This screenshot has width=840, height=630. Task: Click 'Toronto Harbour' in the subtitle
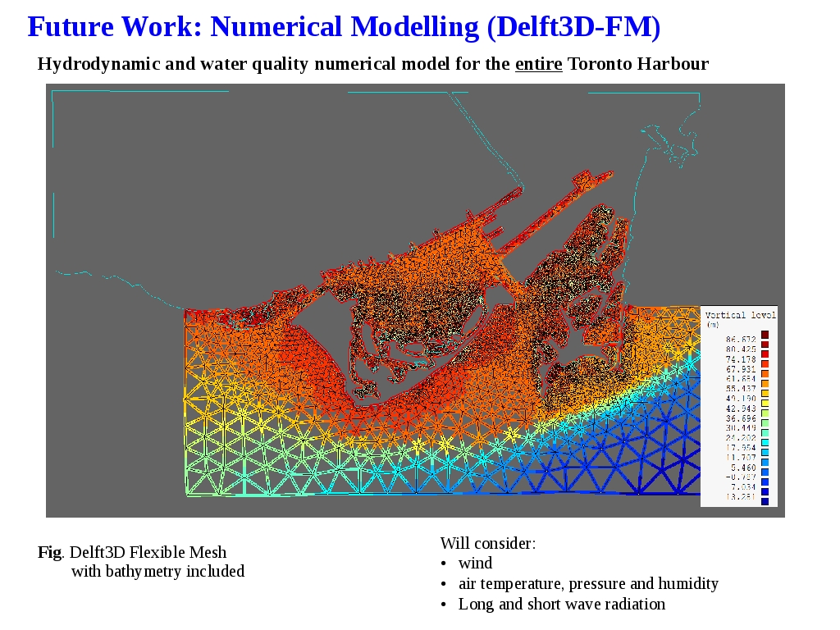(637, 64)
